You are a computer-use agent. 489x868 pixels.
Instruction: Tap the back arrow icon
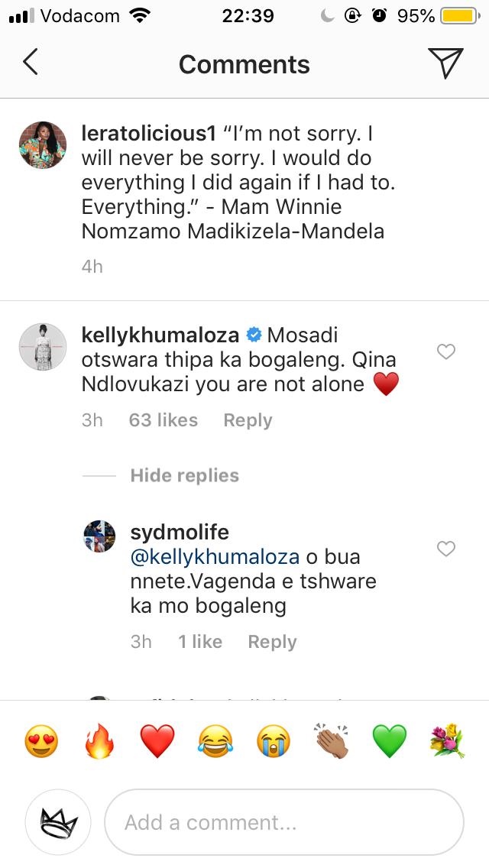(x=31, y=63)
